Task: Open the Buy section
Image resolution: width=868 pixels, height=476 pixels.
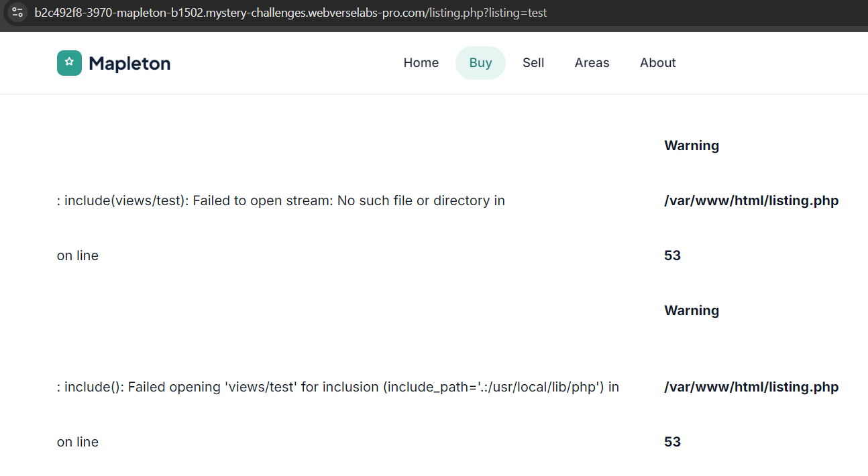Action: pos(480,63)
